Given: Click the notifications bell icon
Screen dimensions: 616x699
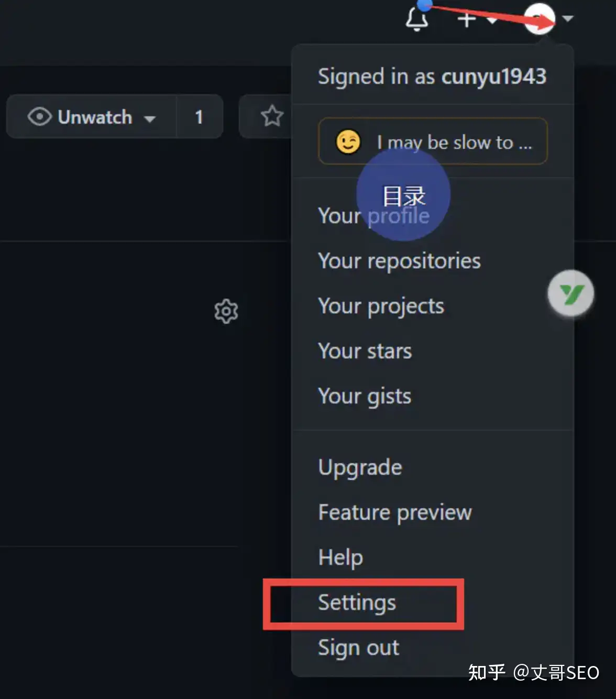Looking at the screenshot, I should point(416,19).
